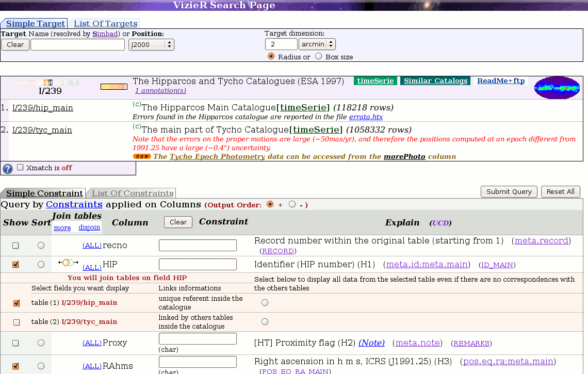Check the Show box for recno column
The width and height of the screenshot is (588, 374).
point(15,246)
